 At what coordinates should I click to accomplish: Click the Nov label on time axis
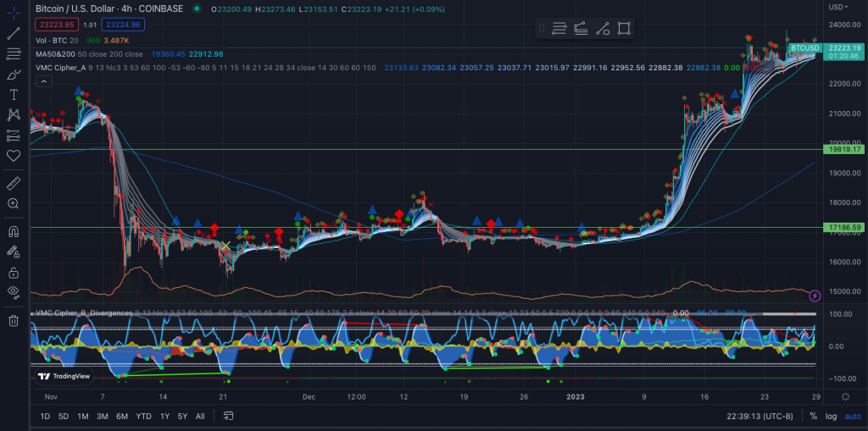[51, 396]
